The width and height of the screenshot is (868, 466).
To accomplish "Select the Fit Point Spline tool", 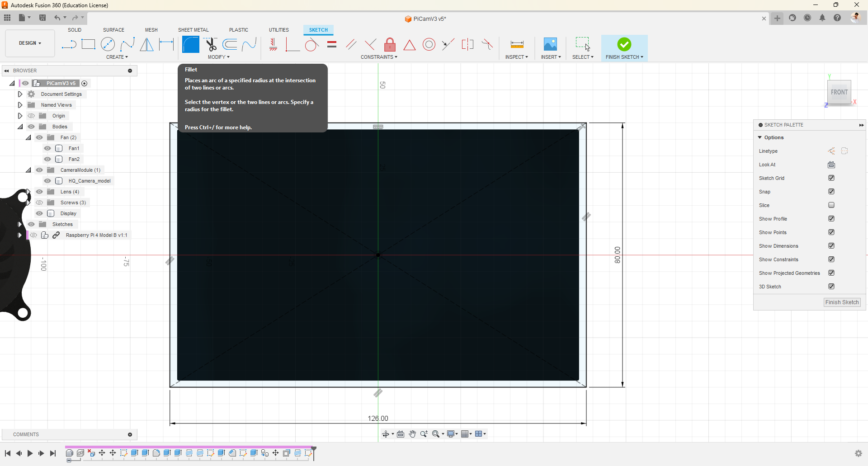I will [127, 44].
